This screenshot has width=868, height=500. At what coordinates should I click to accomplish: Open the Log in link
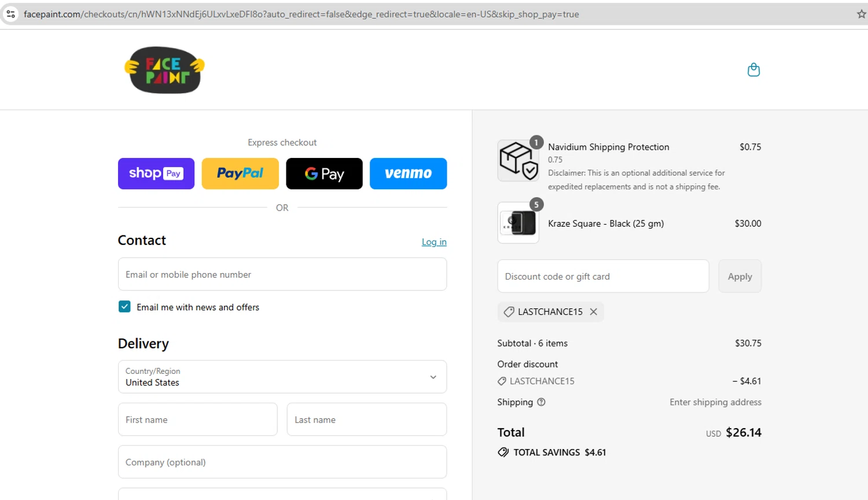[434, 242]
